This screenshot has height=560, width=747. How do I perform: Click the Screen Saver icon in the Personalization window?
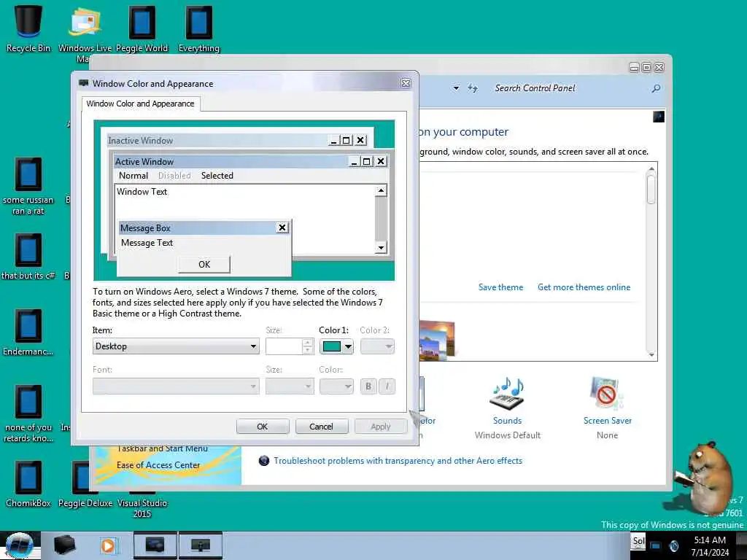(x=606, y=393)
